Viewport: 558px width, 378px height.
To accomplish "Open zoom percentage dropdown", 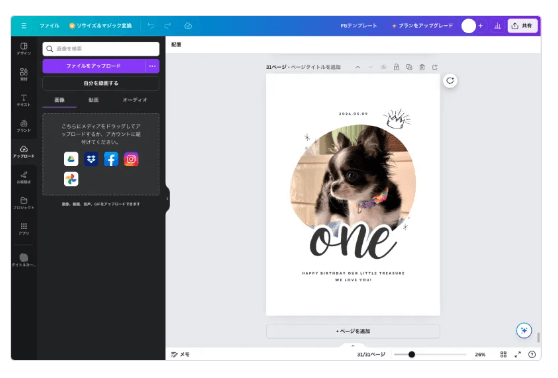I will click(480, 355).
